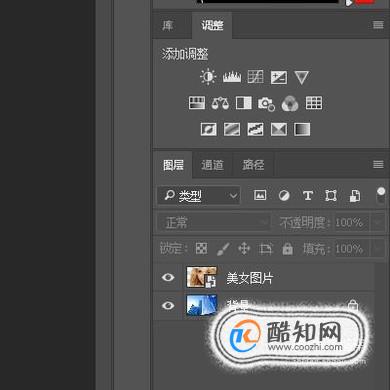Screen dimensions: 390x390
Task: Open the 类型 filter dropdown
Action: (199, 196)
